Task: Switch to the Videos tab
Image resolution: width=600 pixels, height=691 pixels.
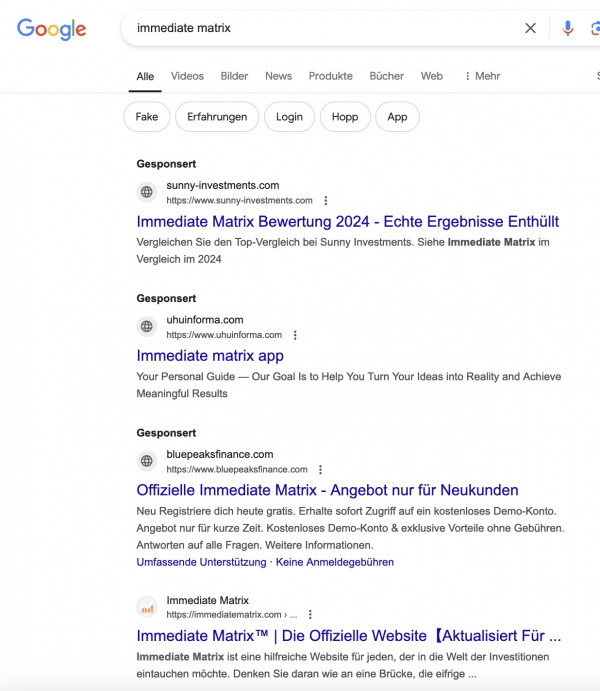Action: (187, 76)
